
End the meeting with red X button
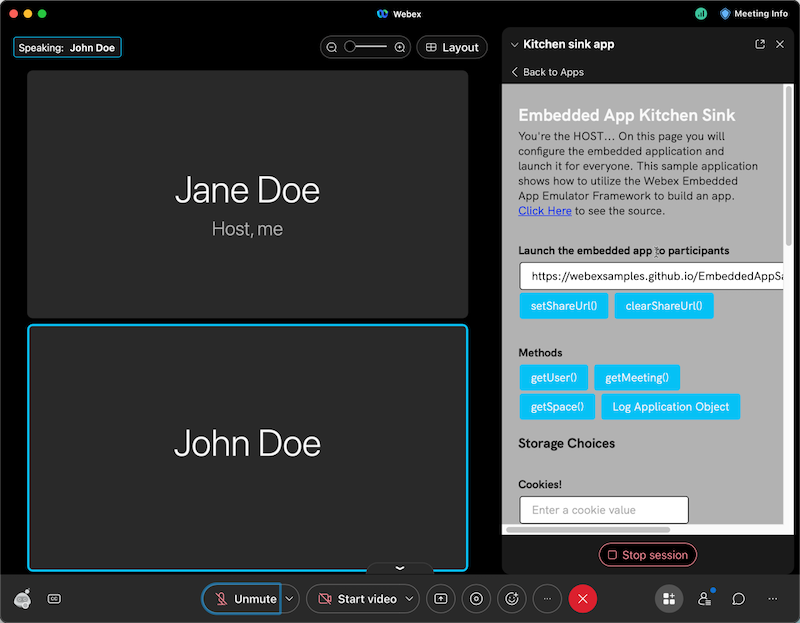click(x=583, y=599)
